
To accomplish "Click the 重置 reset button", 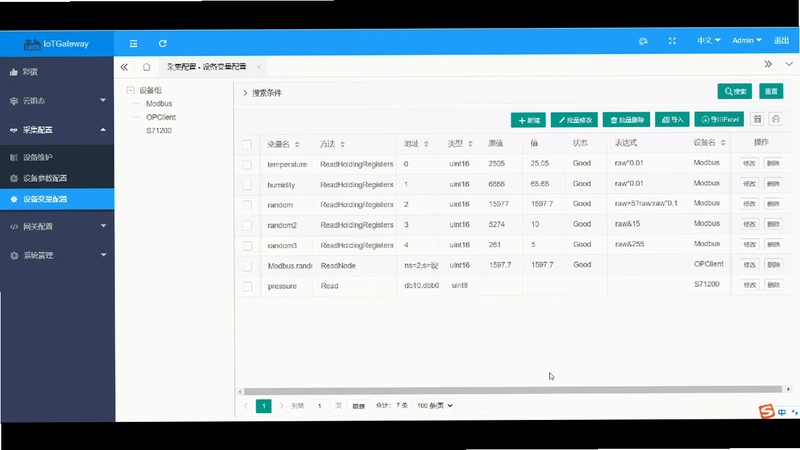I will (x=771, y=91).
